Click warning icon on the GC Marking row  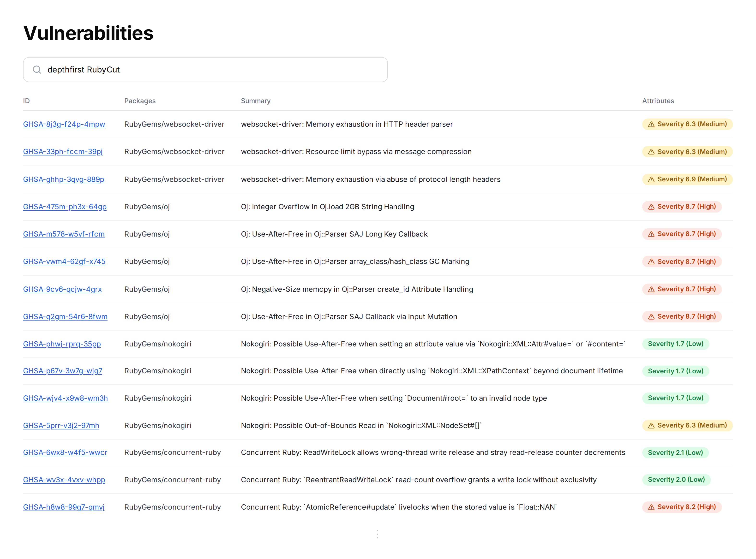coord(651,262)
